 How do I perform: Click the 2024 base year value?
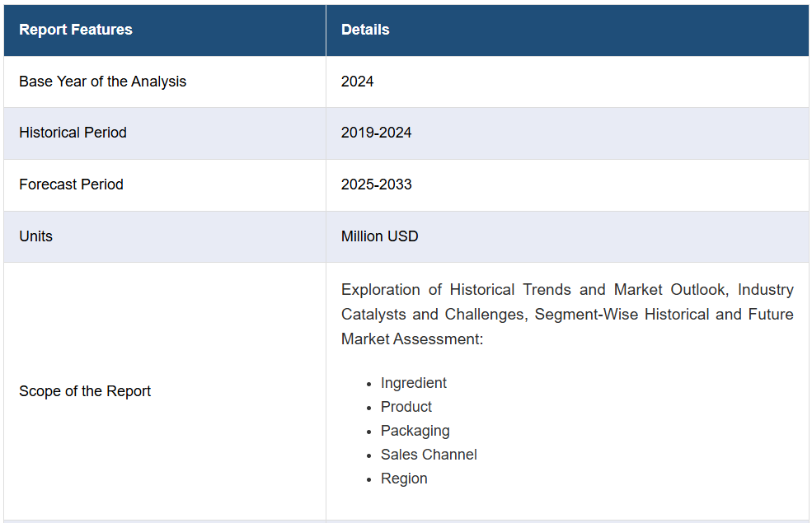[357, 82]
